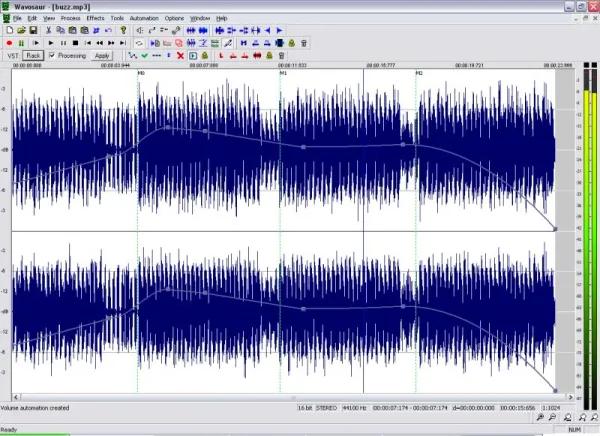Open the Automation menu
Image resolution: width=600 pixels, height=436 pixels.
[144, 18]
